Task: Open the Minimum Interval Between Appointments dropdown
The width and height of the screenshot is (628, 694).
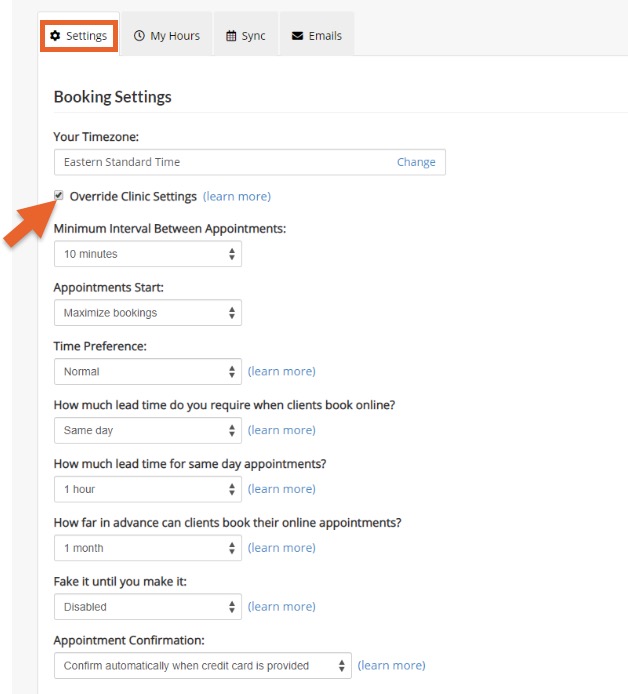Action: (x=148, y=254)
